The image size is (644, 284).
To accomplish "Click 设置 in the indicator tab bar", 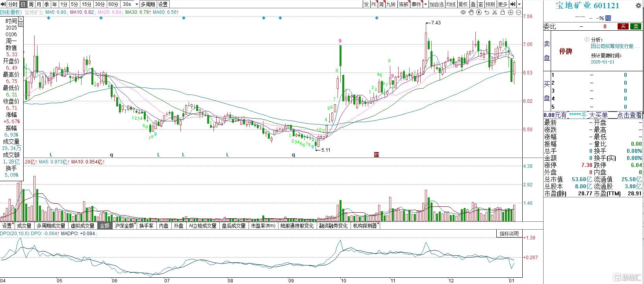I will (x=7, y=226).
